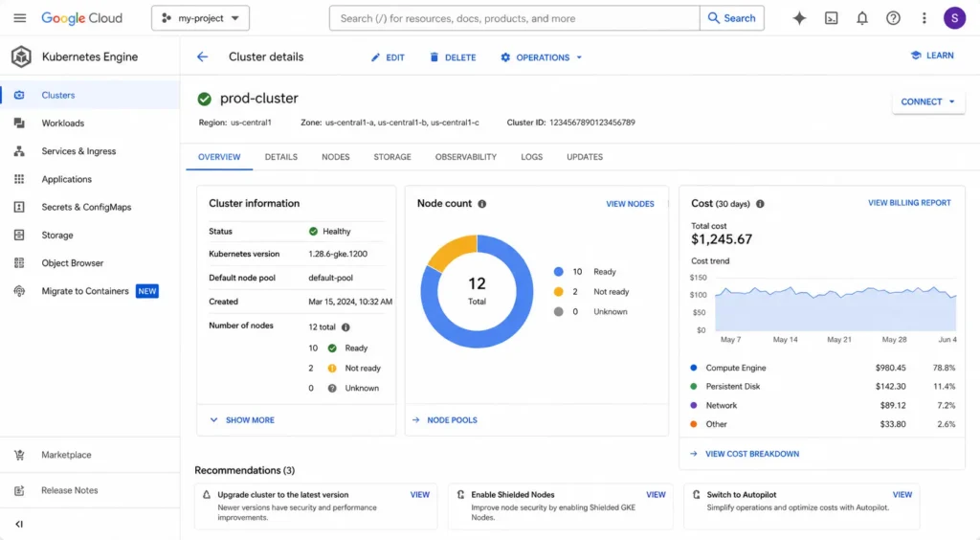
Task: Open VIEW COST BREAKDOWN link
Action: tap(745, 454)
